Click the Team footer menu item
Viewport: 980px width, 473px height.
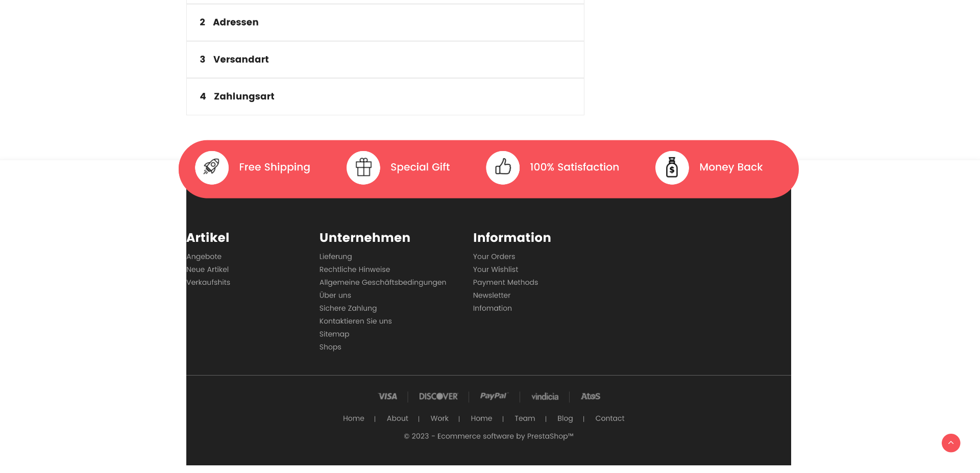[x=525, y=418]
